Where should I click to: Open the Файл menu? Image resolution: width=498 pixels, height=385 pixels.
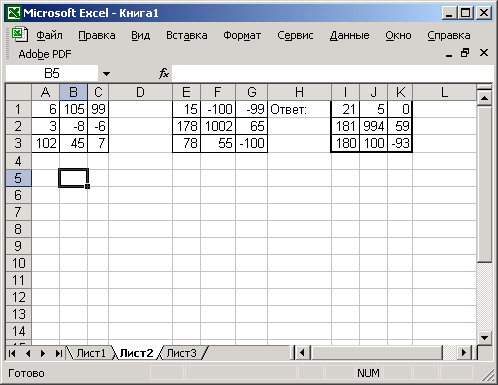click(49, 35)
